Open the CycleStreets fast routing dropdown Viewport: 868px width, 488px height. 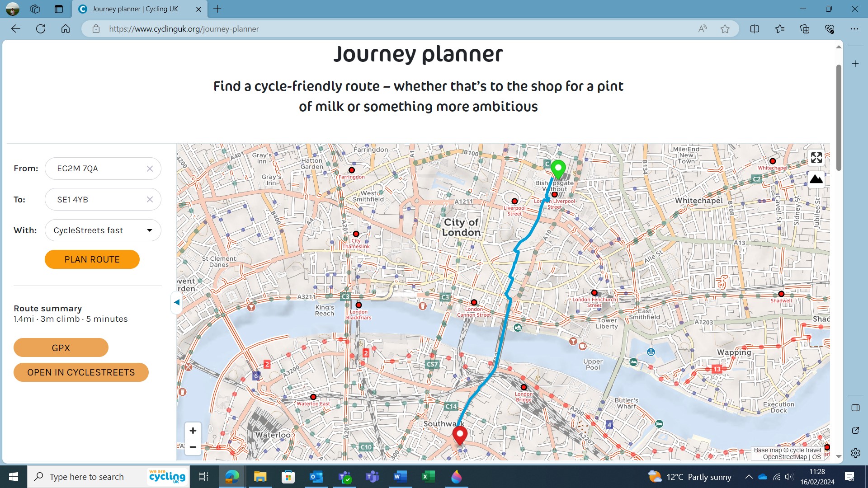(x=149, y=230)
